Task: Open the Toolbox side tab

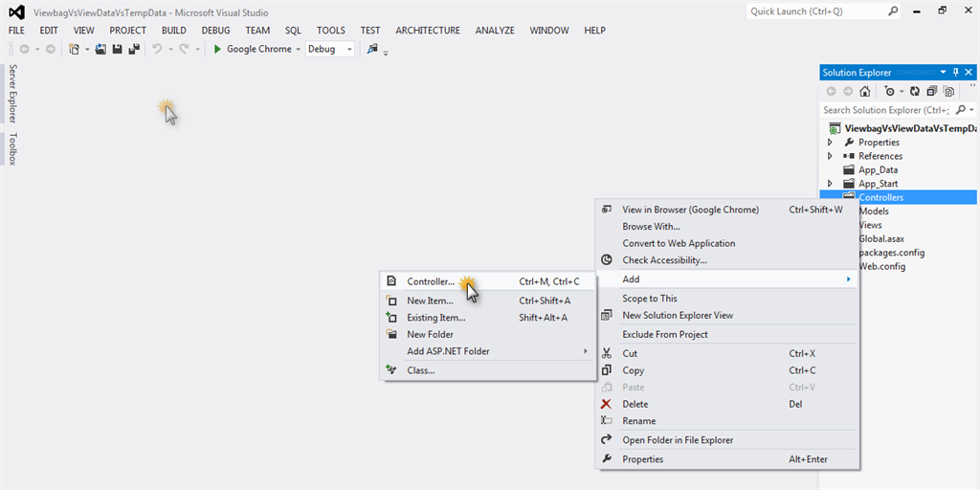Action: click(x=11, y=148)
